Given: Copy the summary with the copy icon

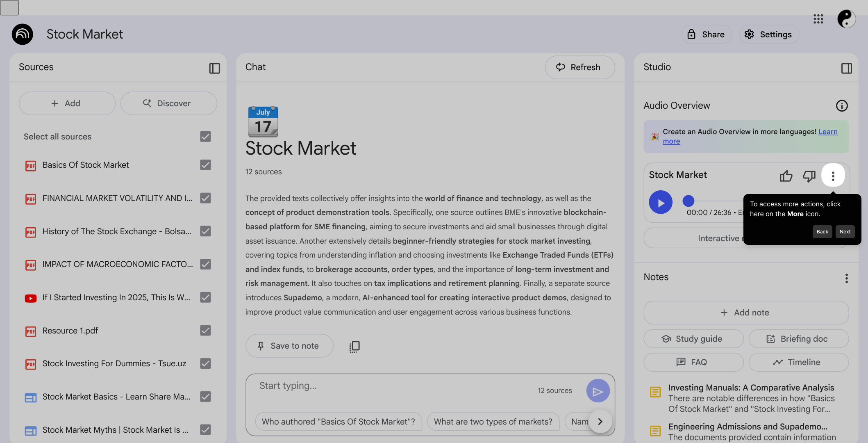Looking at the screenshot, I should 354,347.
